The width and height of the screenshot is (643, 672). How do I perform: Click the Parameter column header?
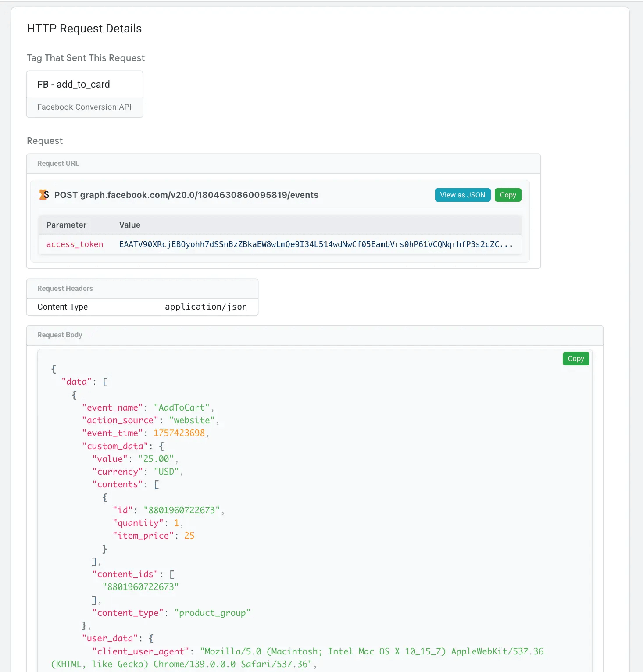pyautogui.click(x=66, y=225)
